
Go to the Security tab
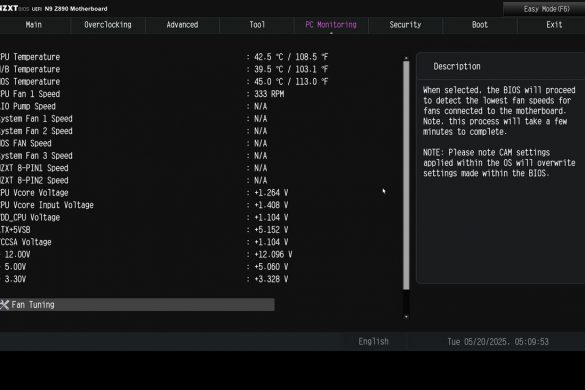[406, 25]
